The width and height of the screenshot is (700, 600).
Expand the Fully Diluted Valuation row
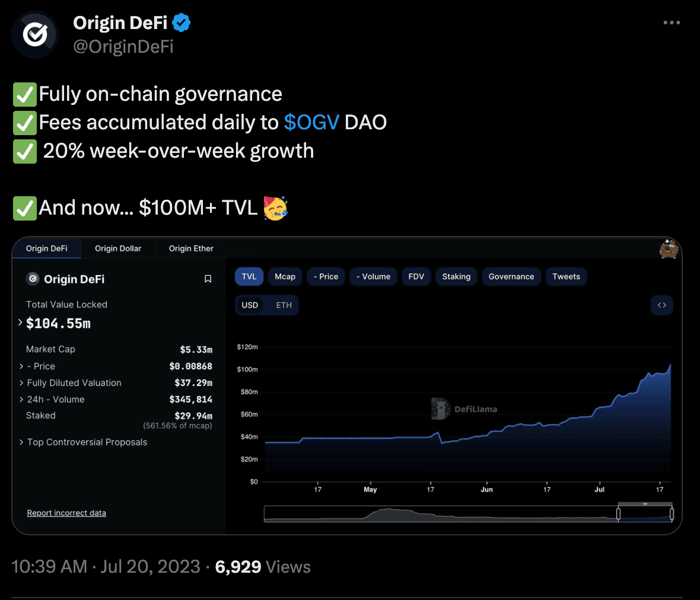pos(21,383)
